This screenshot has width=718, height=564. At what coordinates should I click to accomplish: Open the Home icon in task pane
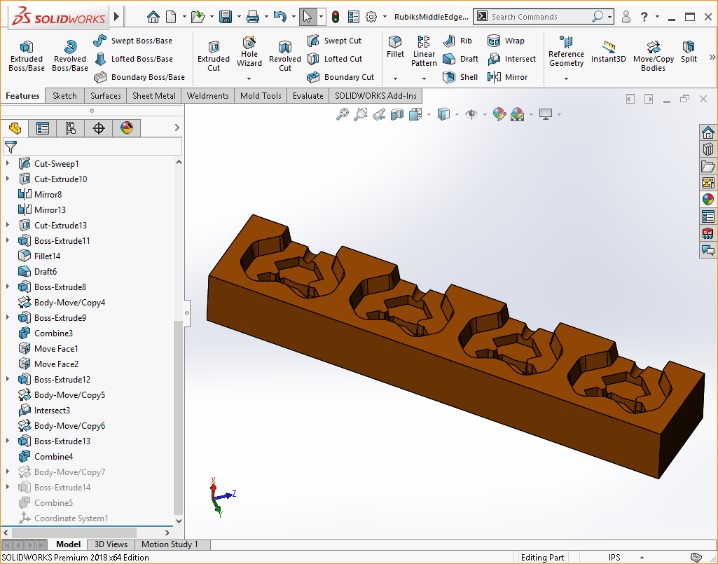tap(707, 133)
